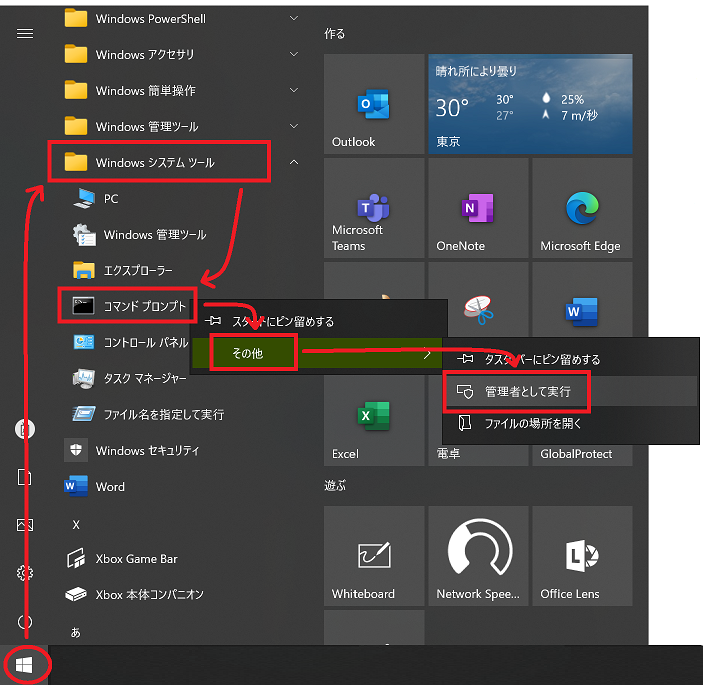The width and height of the screenshot is (703, 685).
Task: Open the 電卓 tile
Action: (478, 455)
